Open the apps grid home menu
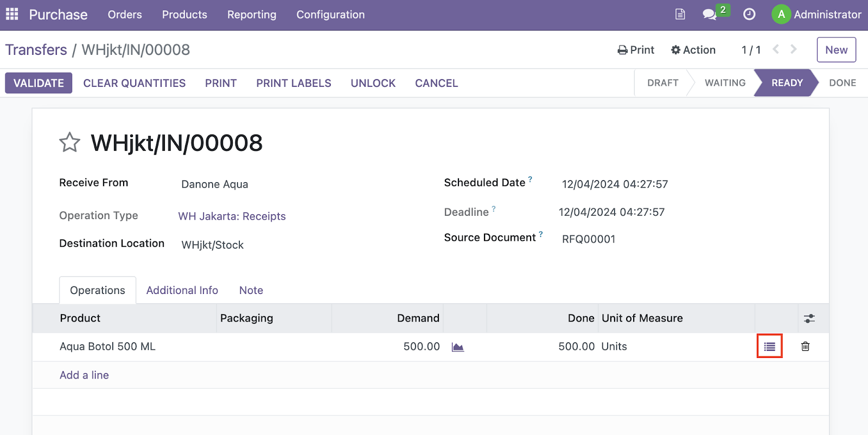 12,14
